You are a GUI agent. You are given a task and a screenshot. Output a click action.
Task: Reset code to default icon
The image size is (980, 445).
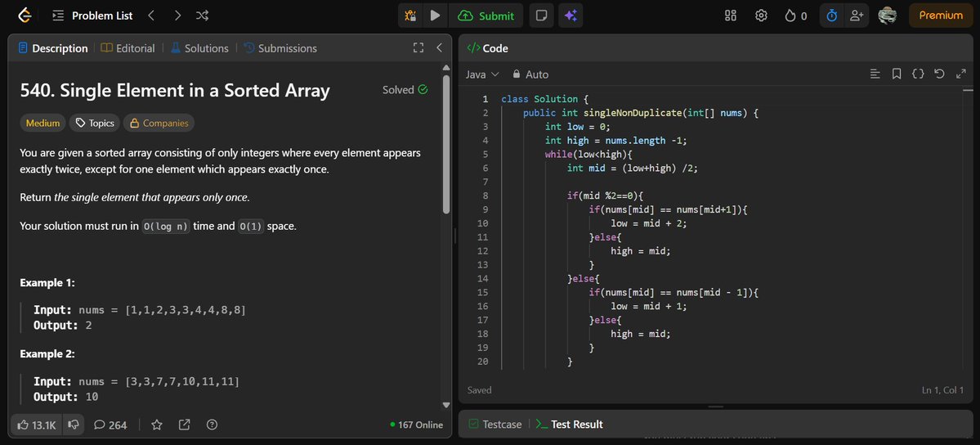tap(939, 74)
